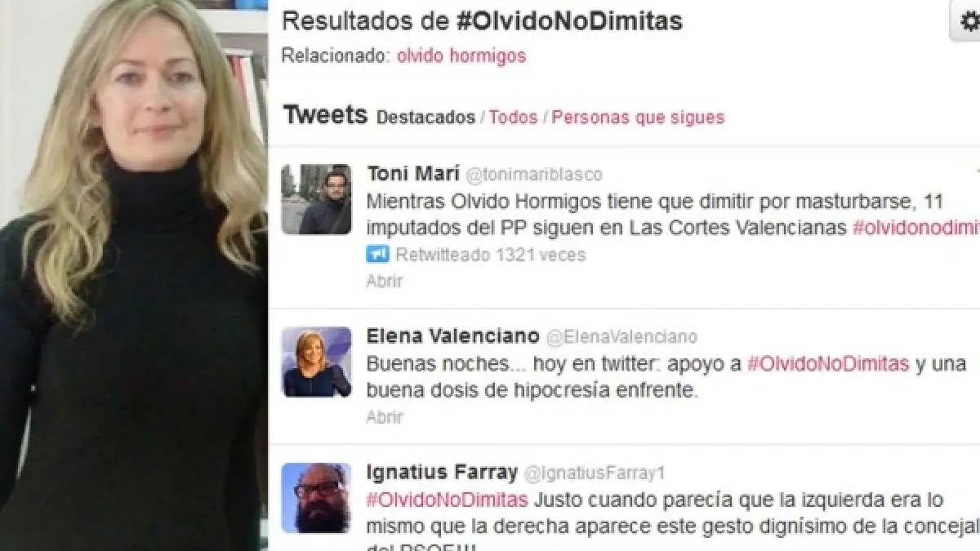Select the Destacados tweets filter
This screenshot has height=551, width=980.
(425, 118)
